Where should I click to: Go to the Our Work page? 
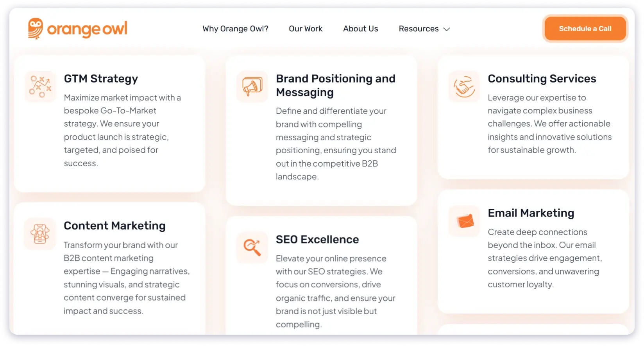click(306, 29)
